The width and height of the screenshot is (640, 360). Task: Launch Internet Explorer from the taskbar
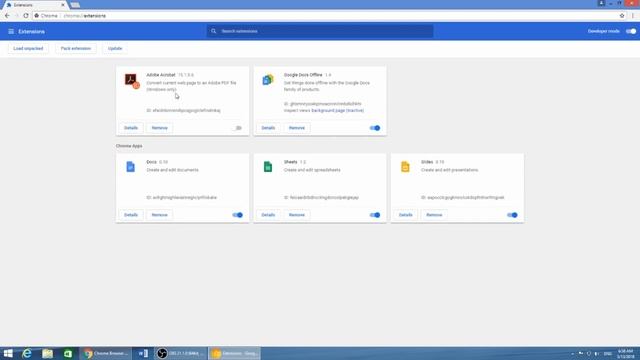coord(27,353)
